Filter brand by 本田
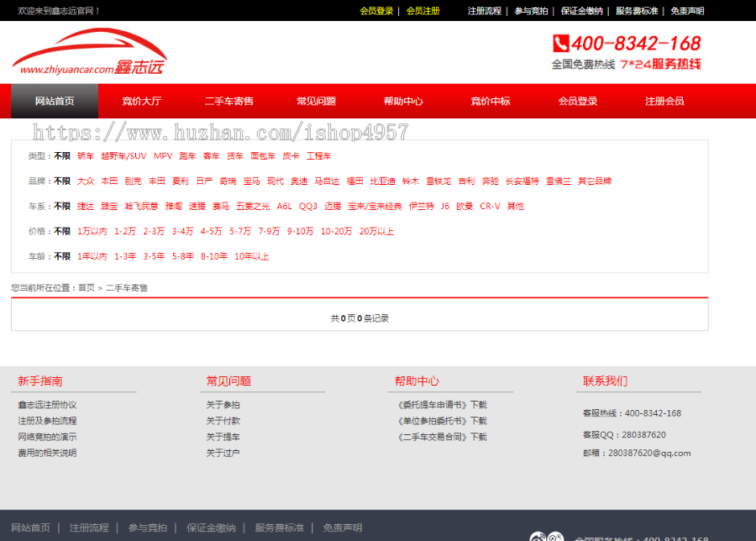756x541 pixels. [109, 181]
